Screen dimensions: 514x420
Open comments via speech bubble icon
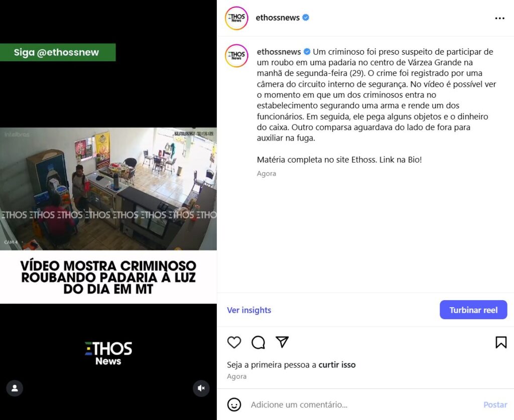[259, 342]
